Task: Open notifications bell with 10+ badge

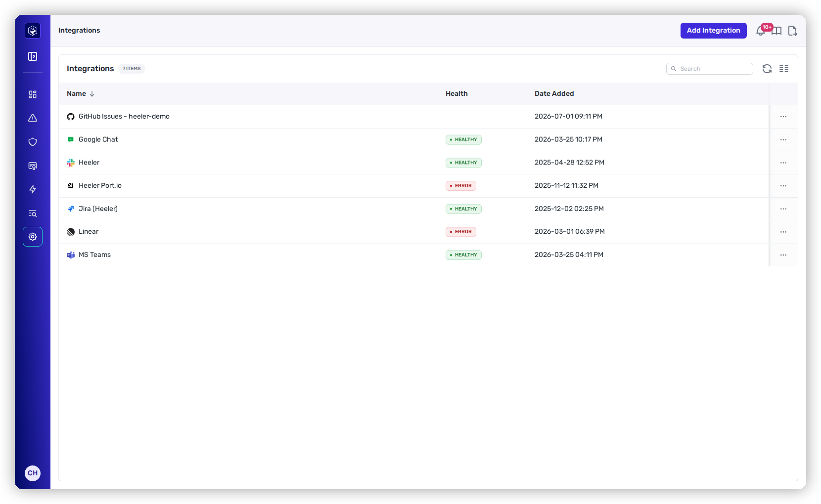Action: pos(761,31)
